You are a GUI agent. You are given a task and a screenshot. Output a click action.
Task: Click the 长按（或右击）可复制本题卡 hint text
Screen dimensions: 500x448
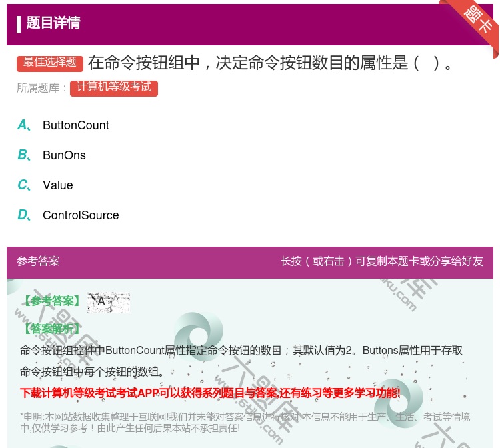click(x=382, y=261)
